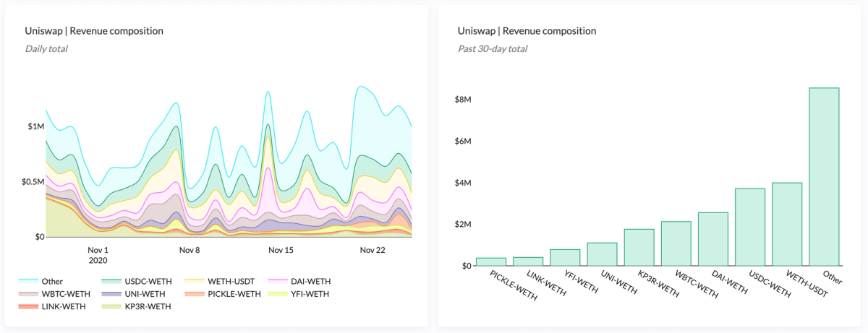868x333 pixels.
Task: Click the 'Daily total' subtitle
Action: click(46, 49)
